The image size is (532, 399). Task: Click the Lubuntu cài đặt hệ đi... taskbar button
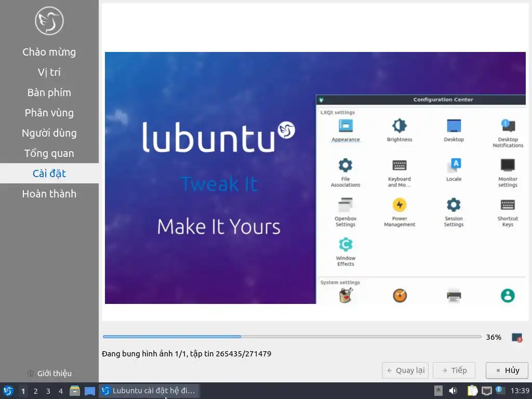149,391
